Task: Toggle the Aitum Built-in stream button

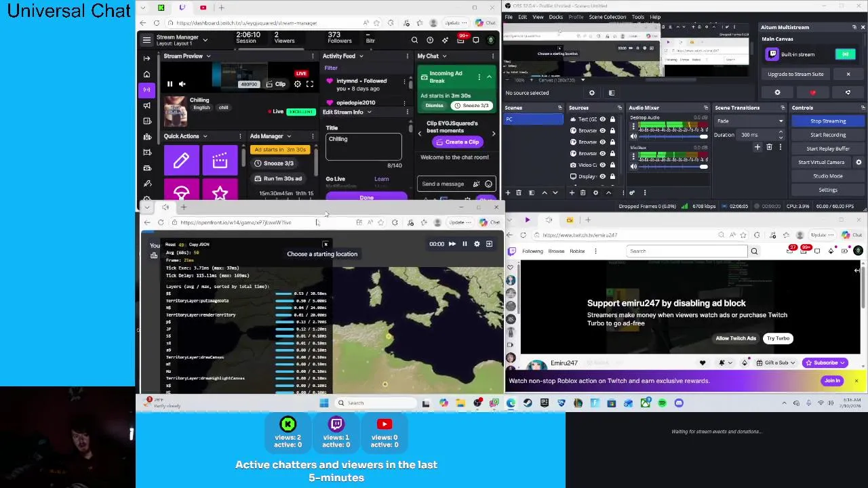Action: point(846,54)
